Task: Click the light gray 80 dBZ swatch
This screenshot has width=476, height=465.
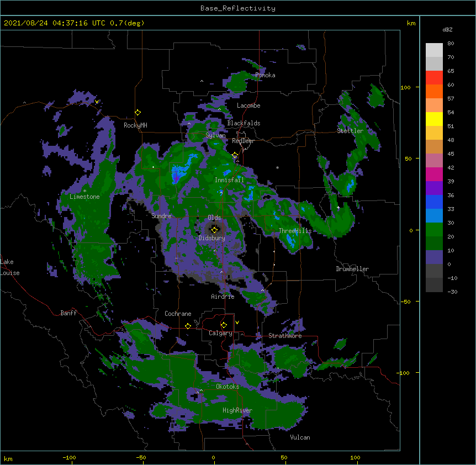Action: click(434, 50)
